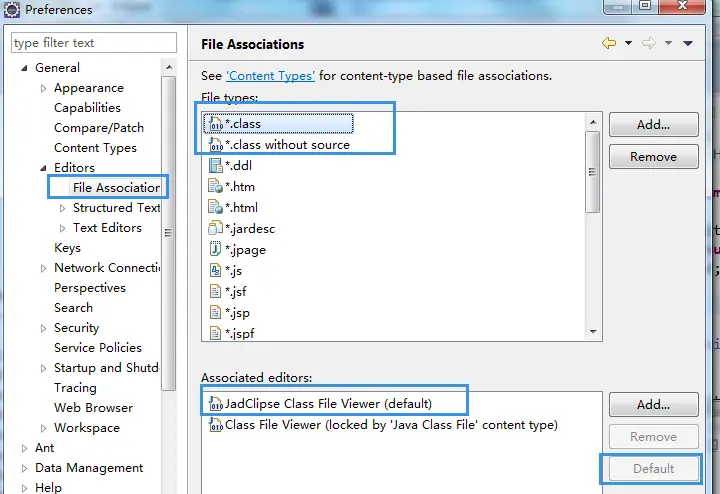Expand the Data Management node
Viewport: 720px width, 494px height.
tap(24, 468)
